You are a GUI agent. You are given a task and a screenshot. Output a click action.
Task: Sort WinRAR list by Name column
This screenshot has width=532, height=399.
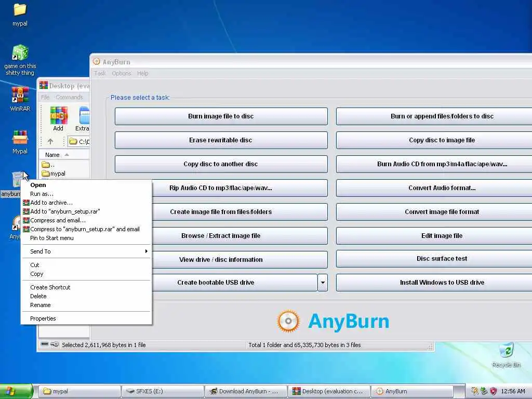(64, 155)
